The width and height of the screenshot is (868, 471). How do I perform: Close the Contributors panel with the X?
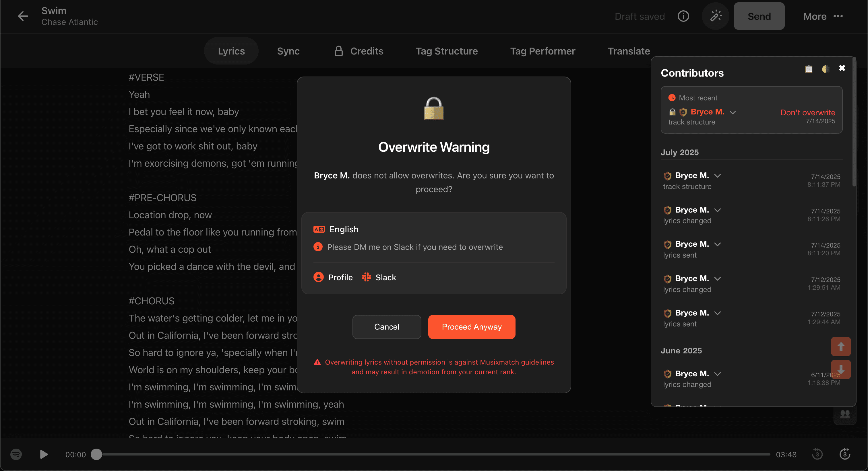(842, 68)
